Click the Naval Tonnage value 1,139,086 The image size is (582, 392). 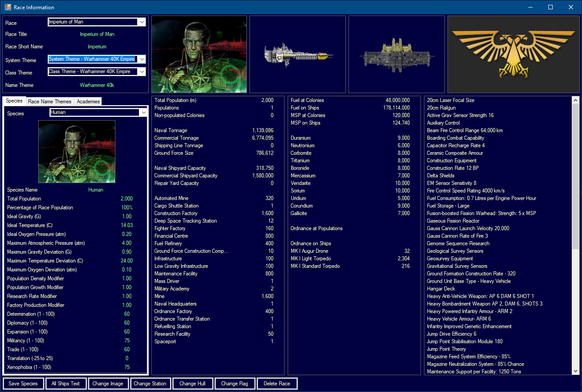point(263,130)
